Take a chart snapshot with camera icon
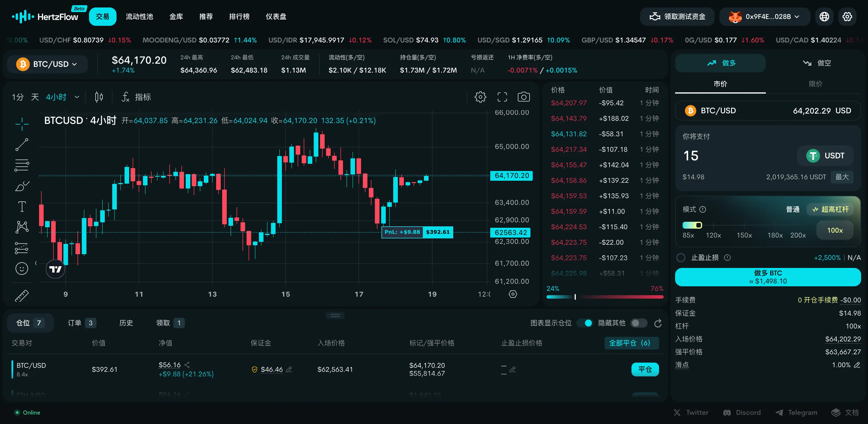 tap(524, 97)
